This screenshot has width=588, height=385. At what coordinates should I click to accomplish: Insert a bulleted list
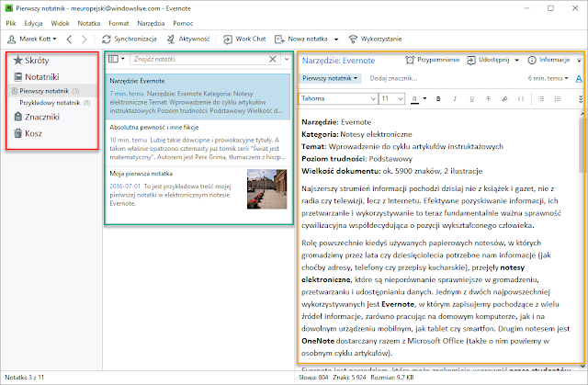[541, 99]
